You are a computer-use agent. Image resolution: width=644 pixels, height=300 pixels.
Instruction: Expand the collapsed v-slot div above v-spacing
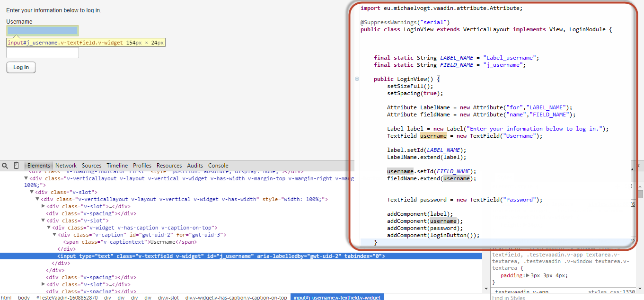44,206
